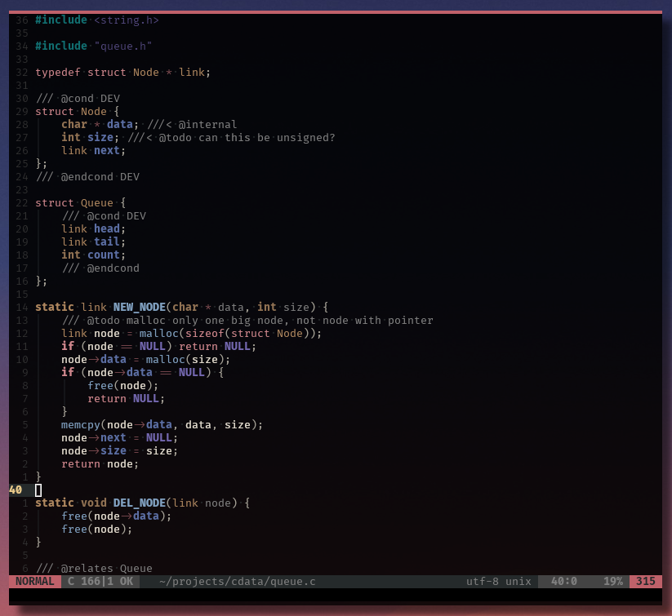
Task: Click the 'if (node == NULL) return NULL;' line
Action: point(158,347)
